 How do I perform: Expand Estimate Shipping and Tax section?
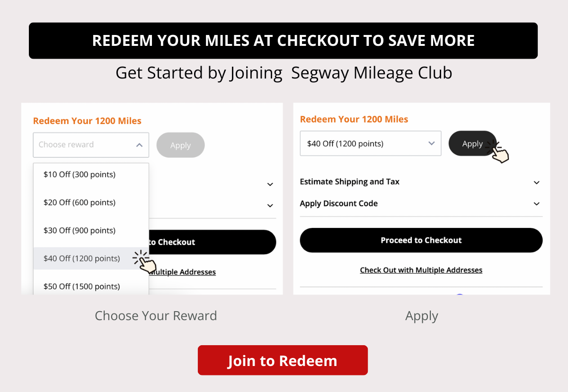(x=421, y=182)
